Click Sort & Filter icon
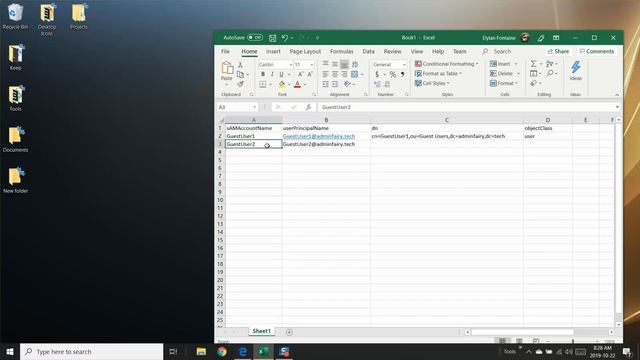Screen dimensions: 640x360 549,64
